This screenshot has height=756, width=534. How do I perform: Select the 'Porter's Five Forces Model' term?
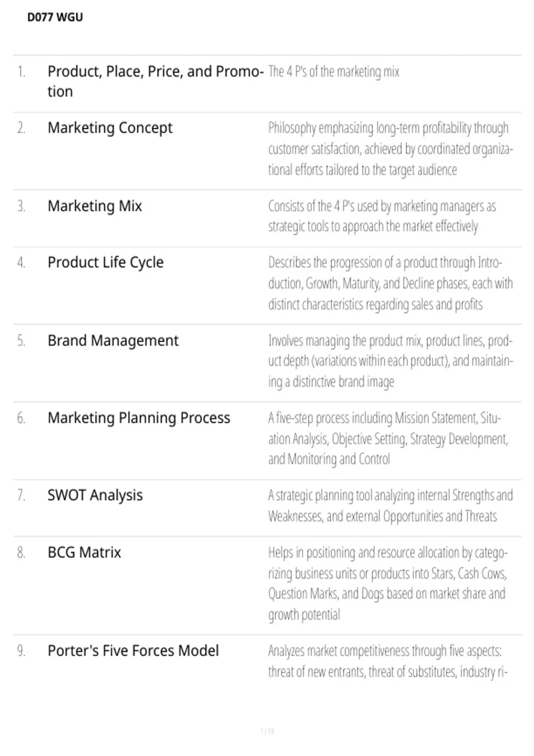pos(133,651)
